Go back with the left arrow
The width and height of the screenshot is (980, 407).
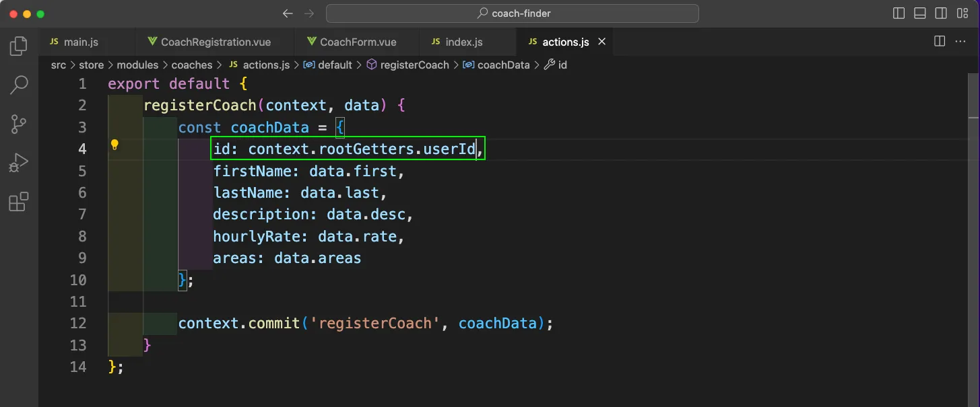288,13
